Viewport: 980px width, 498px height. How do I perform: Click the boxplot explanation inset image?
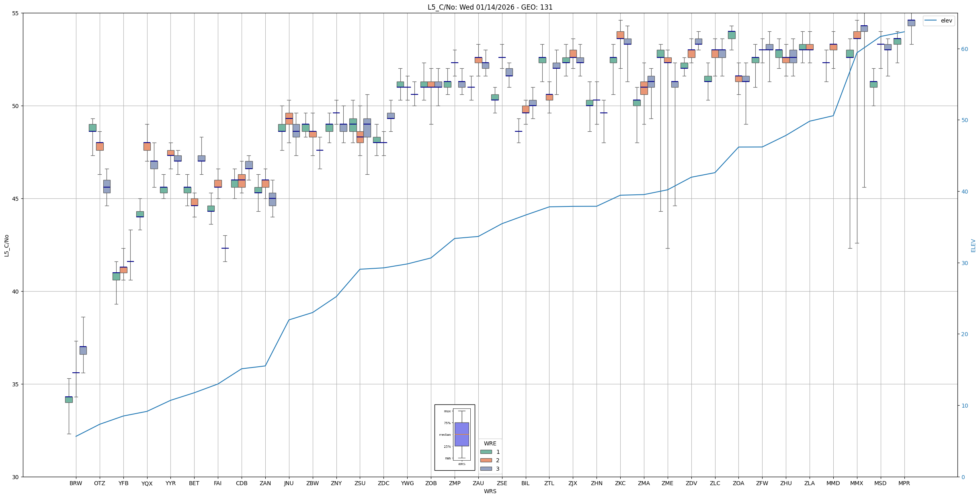coord(455,437)
